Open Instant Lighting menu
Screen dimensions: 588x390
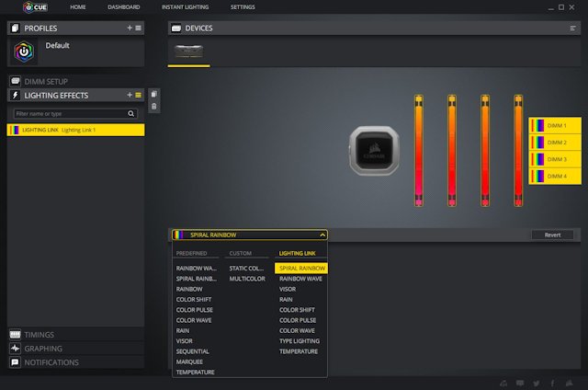click(186, 7)
